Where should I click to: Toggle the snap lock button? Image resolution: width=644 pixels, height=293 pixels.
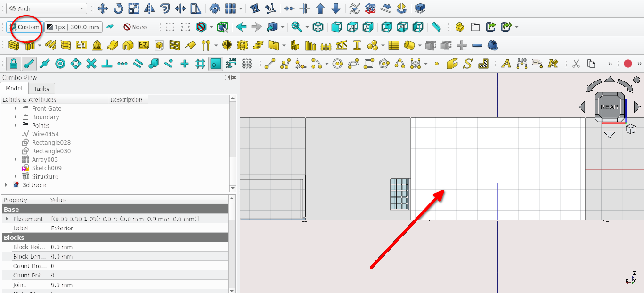14,64
